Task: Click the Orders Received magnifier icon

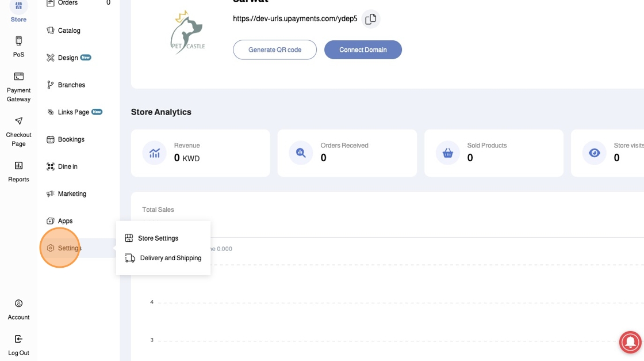Action: point(301,153)
